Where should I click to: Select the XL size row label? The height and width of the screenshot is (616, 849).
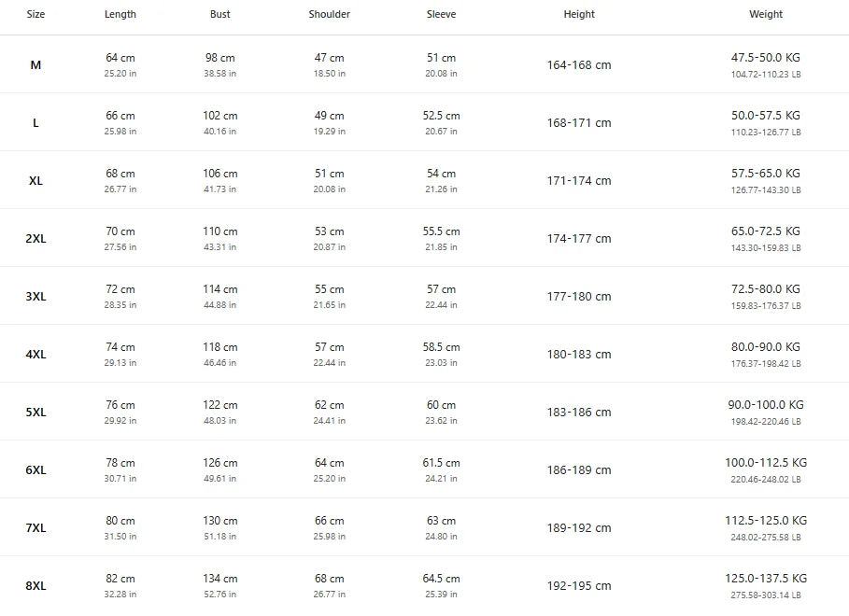coord(35,181)
